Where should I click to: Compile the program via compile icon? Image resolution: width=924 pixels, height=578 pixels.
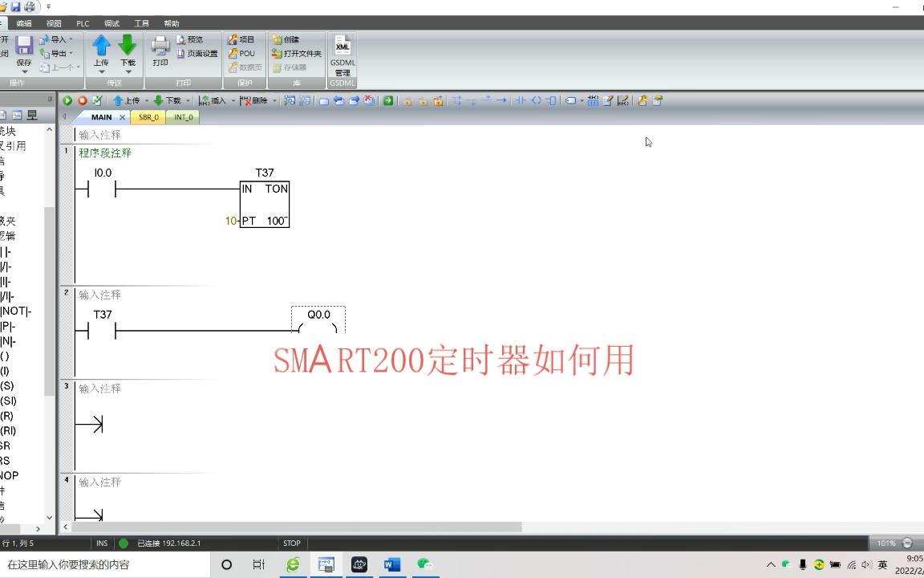pos(98,100)
